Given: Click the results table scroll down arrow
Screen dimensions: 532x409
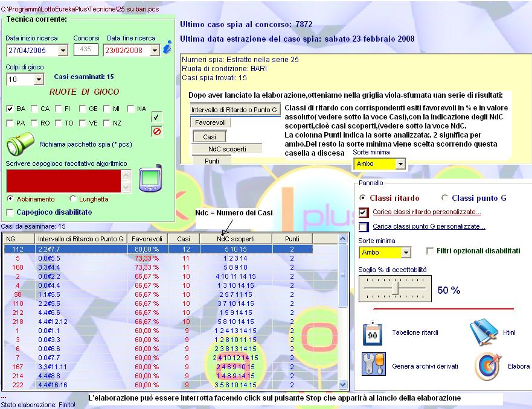Looking at the screenshot, I should pyautogui.click(x=342, y=385).
